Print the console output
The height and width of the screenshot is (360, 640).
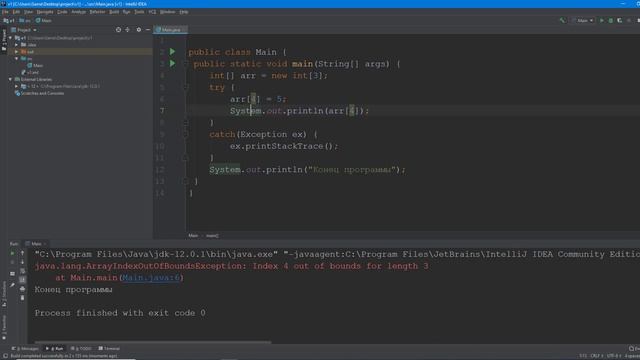(22, 289)
